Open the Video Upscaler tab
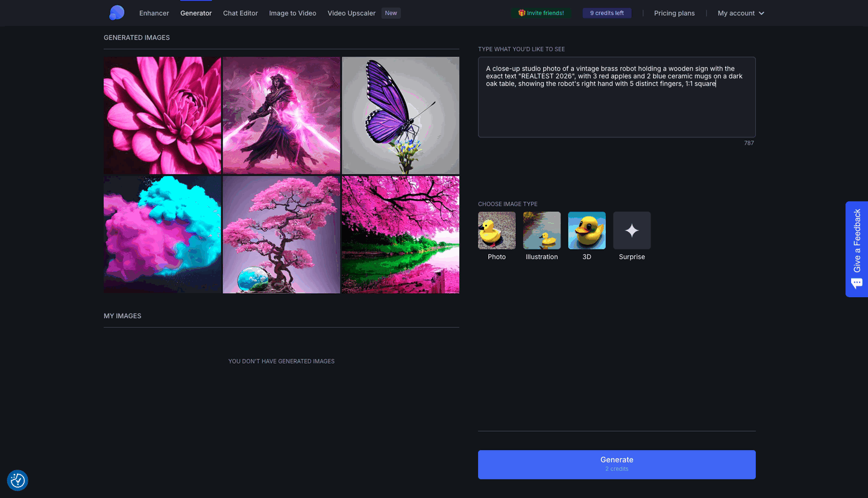This screenshot has height=498, width=868. click(351, 13)
